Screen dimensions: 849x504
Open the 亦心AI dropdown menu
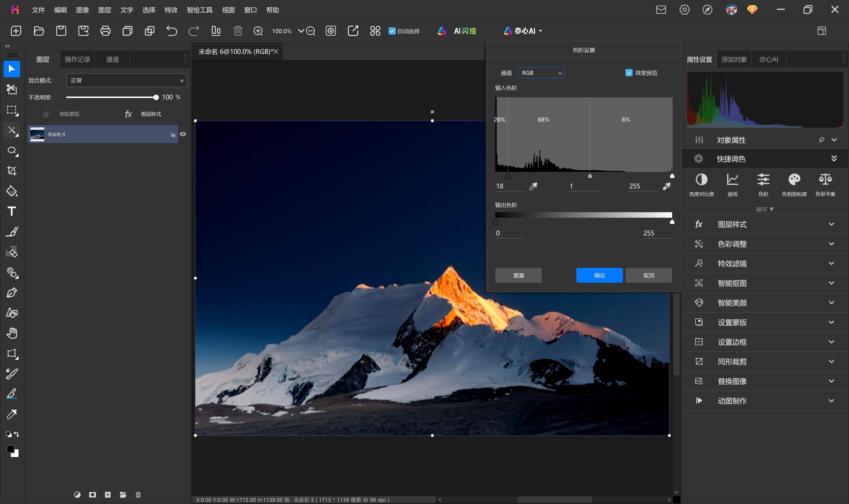coord(523,31)
